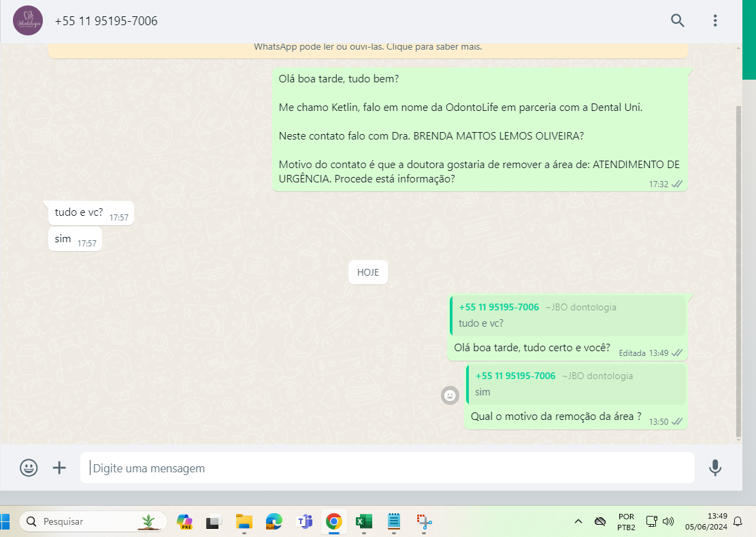React to 'Qual o motivo' message with emoji
Image resolution: width=756 pixels, height=537 pixels.
(x=450, y=395)
